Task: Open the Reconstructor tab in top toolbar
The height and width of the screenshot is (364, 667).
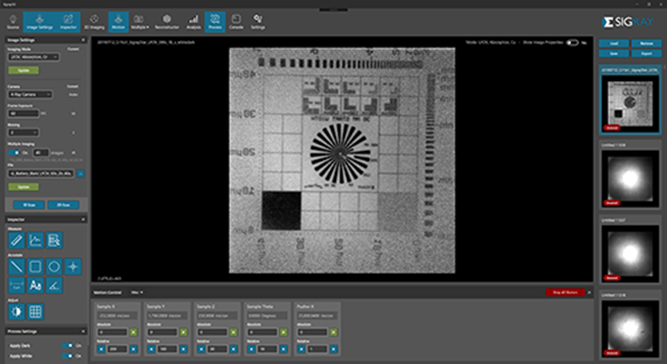Action: click(x=167, y=22)
